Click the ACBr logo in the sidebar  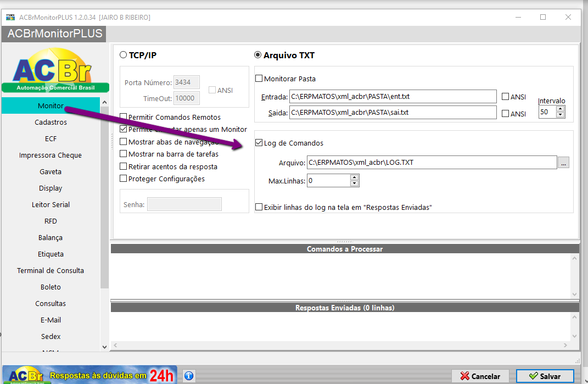[x=55, y=70]
